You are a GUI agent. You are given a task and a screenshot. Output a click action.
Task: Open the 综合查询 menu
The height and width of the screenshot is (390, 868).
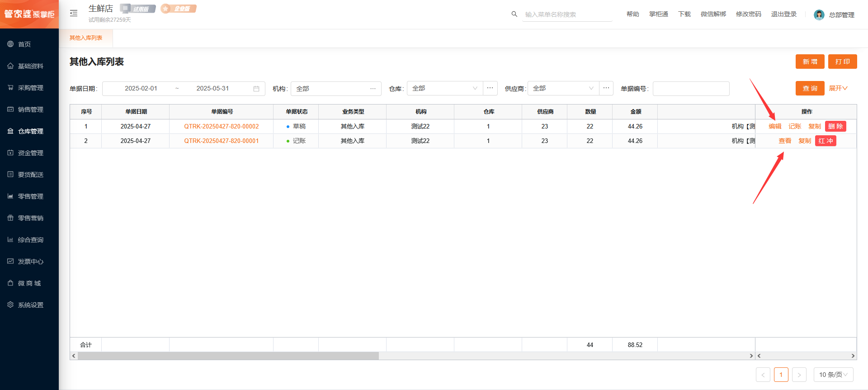pos(29,239)
